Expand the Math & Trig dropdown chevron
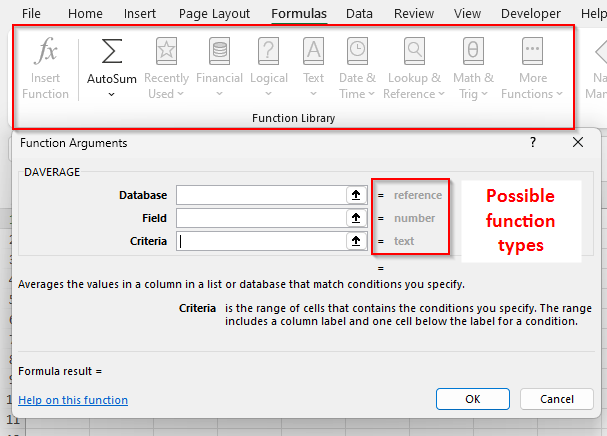 pos(484,93)
